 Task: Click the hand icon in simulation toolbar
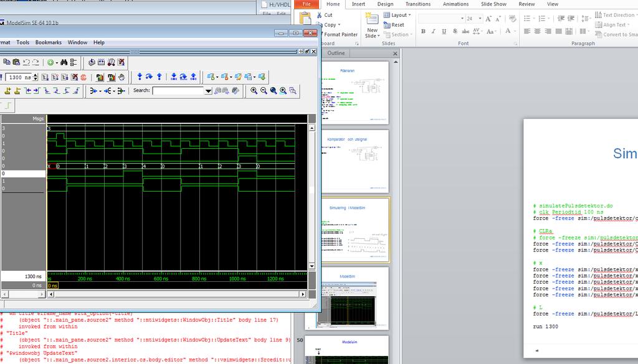coord(121,77)
